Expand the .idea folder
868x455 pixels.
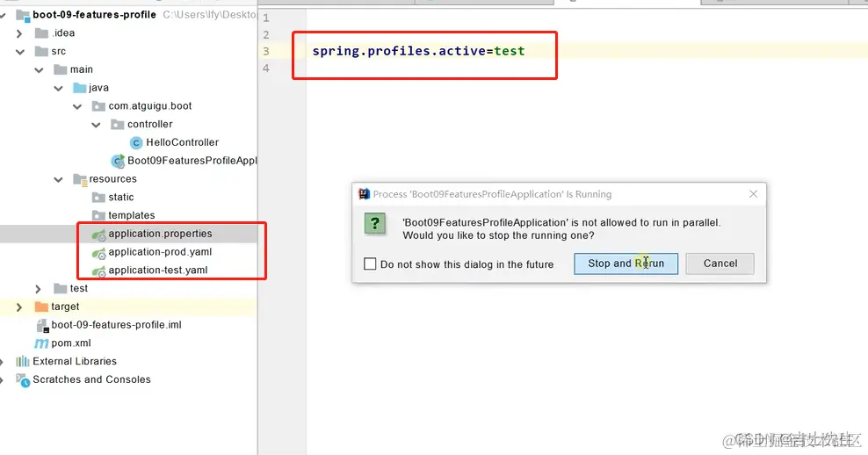pos(19,33)
